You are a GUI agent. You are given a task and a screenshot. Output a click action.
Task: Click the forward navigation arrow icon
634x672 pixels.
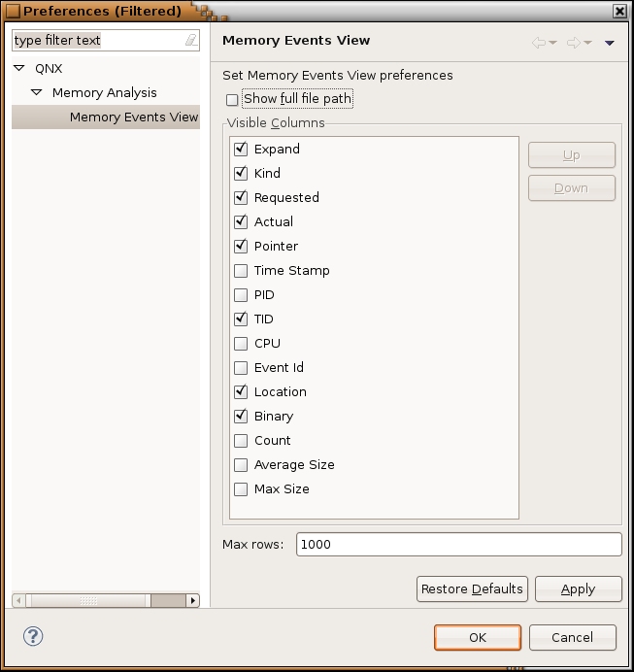(x=574, y=42)
